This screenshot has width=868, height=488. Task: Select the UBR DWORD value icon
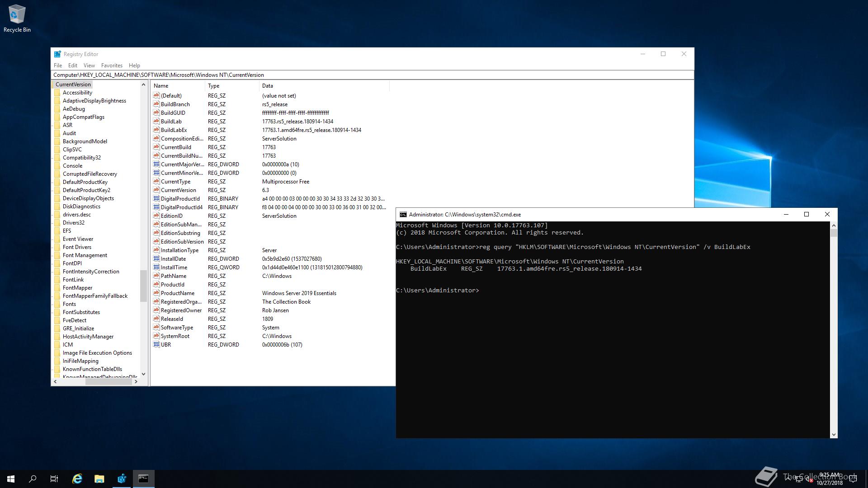pyautogui.click(x=156, y=345)
